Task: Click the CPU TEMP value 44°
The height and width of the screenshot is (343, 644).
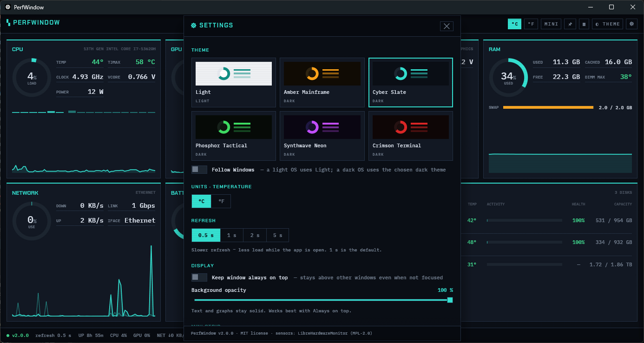Action: [x=98, y=62]
